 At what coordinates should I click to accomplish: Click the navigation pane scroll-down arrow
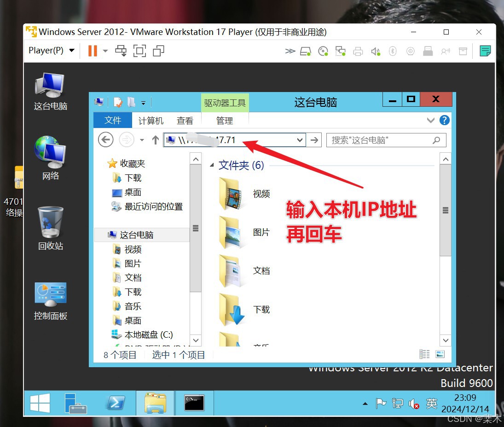point(196,340)
